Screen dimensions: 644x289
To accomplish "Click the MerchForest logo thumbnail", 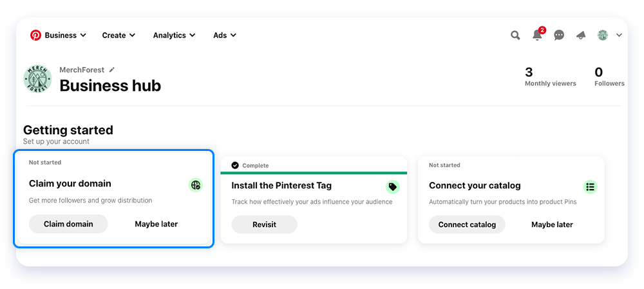I will [x=38, y=79].
